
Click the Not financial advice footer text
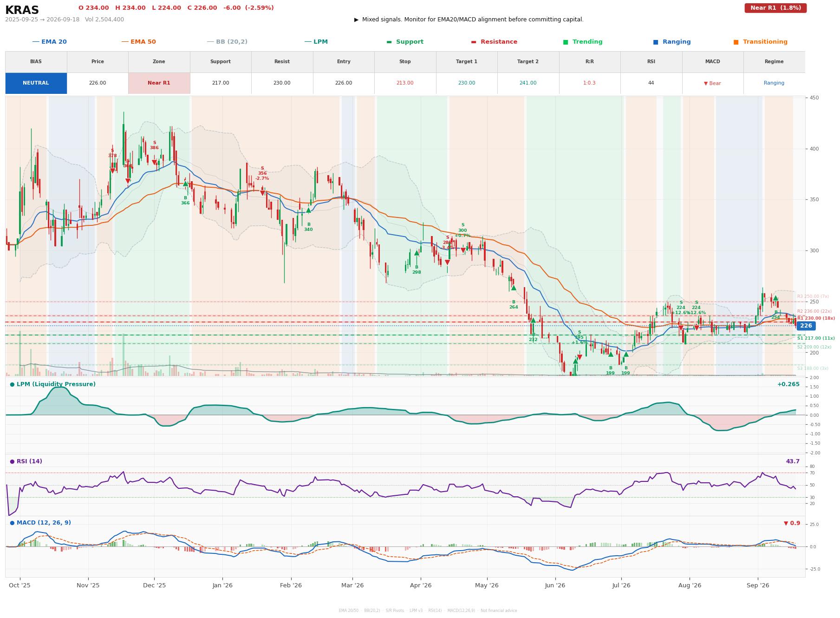[x=499, y=611]
